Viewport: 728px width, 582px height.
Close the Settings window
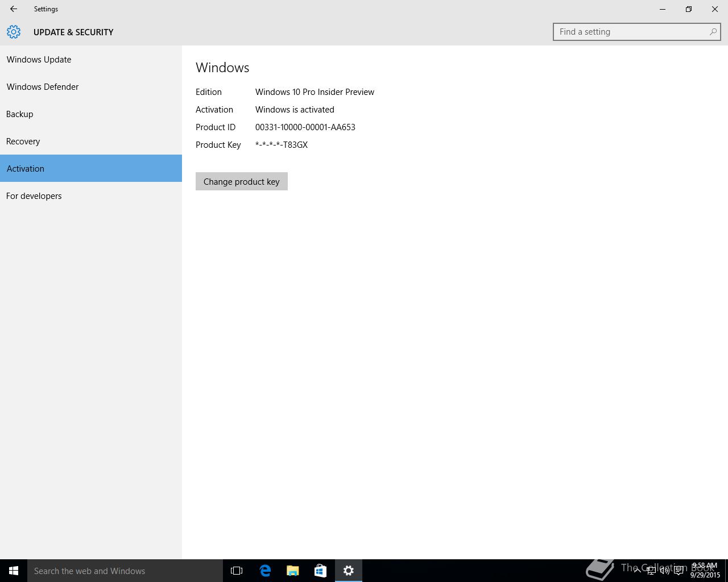click(x=715, y=9)
